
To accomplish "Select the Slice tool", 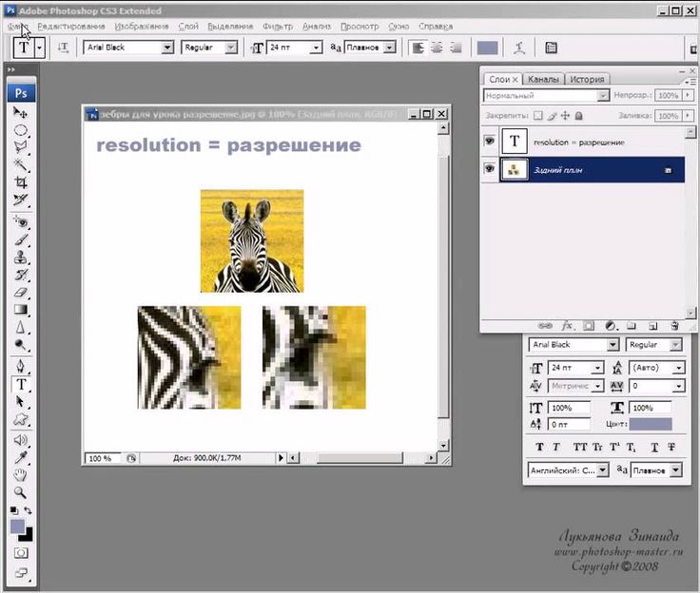I will (20, 200).
